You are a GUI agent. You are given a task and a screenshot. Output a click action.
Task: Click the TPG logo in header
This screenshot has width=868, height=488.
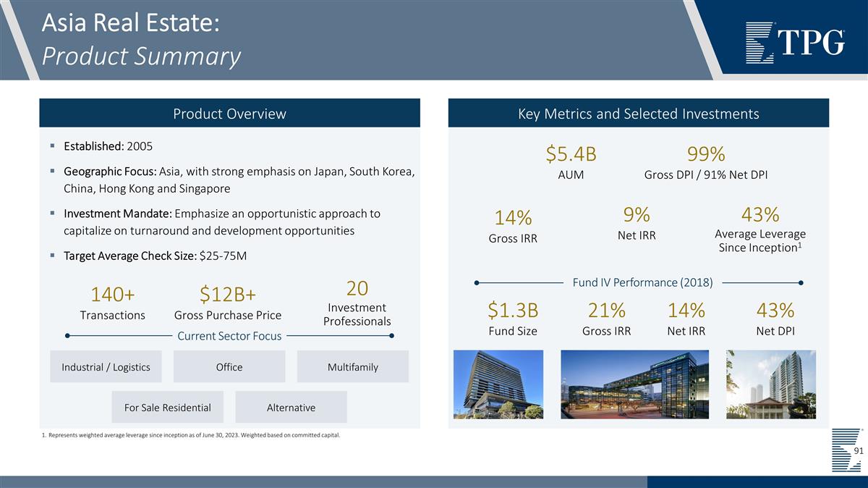pos(794,41)
